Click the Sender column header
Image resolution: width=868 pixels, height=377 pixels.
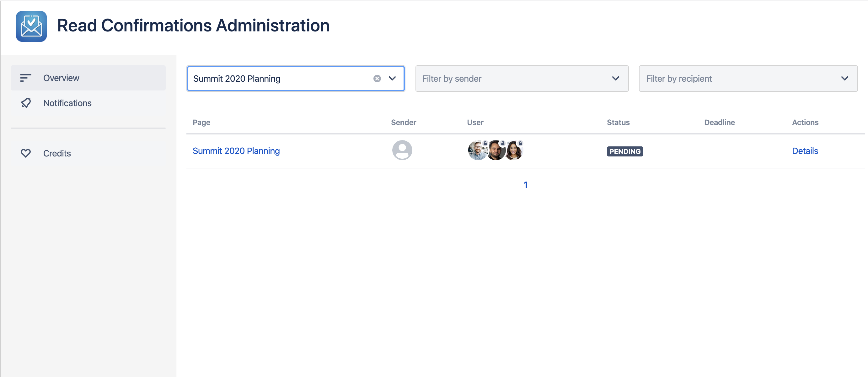[x=403, y=123]
